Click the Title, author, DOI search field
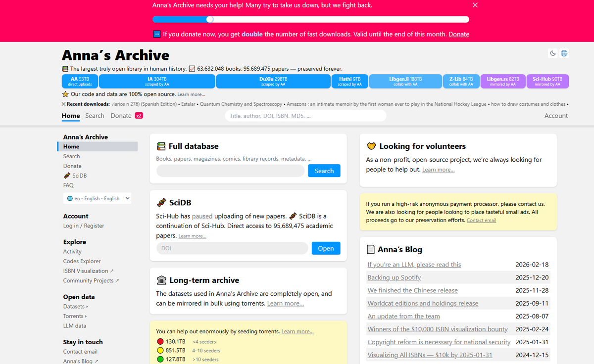Viewport: 594px width, 364px height. click(x=305, y=116)
